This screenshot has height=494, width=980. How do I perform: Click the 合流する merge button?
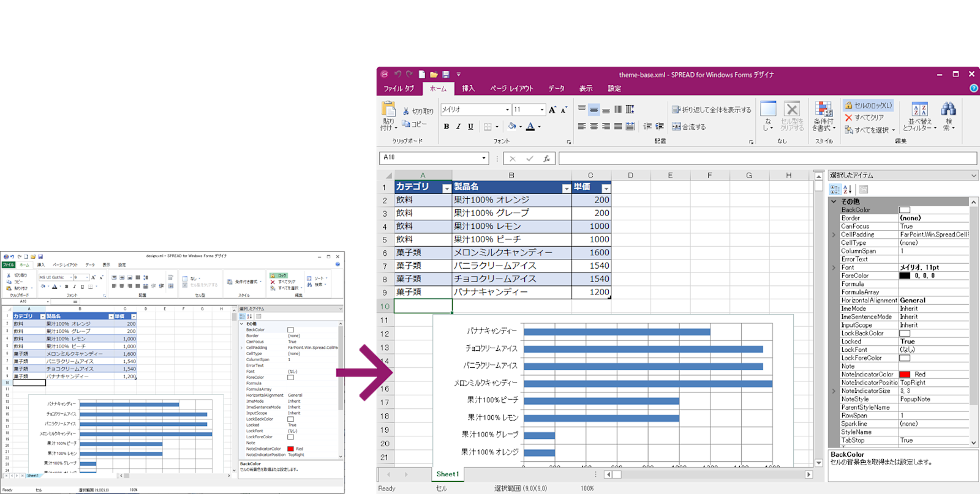[689, 127]
